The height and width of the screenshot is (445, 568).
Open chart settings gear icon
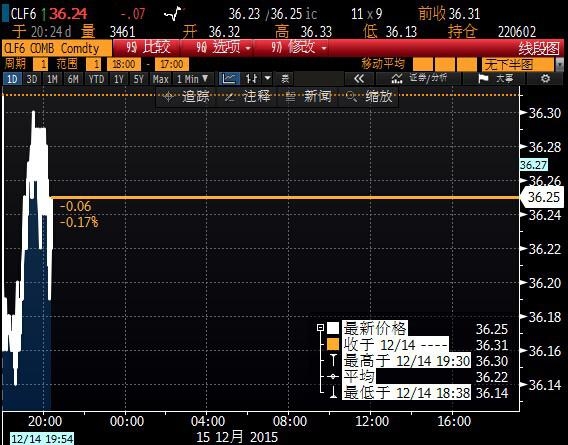(545, 78)
